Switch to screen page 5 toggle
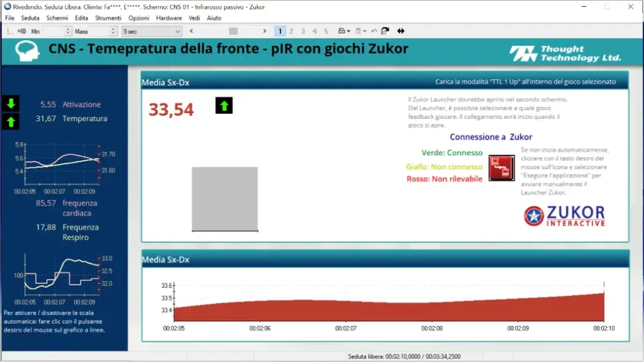 click(326, 31)
